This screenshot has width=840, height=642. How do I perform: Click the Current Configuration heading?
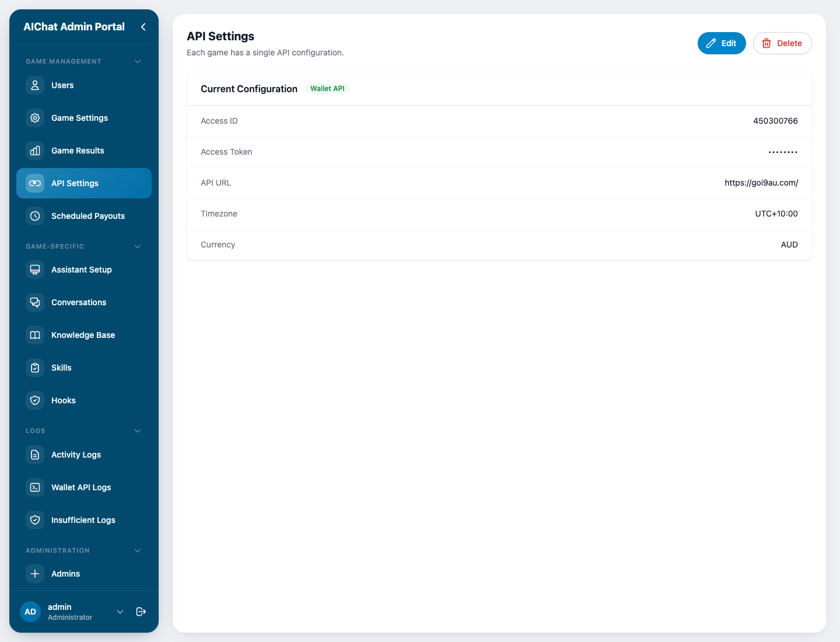249,89
